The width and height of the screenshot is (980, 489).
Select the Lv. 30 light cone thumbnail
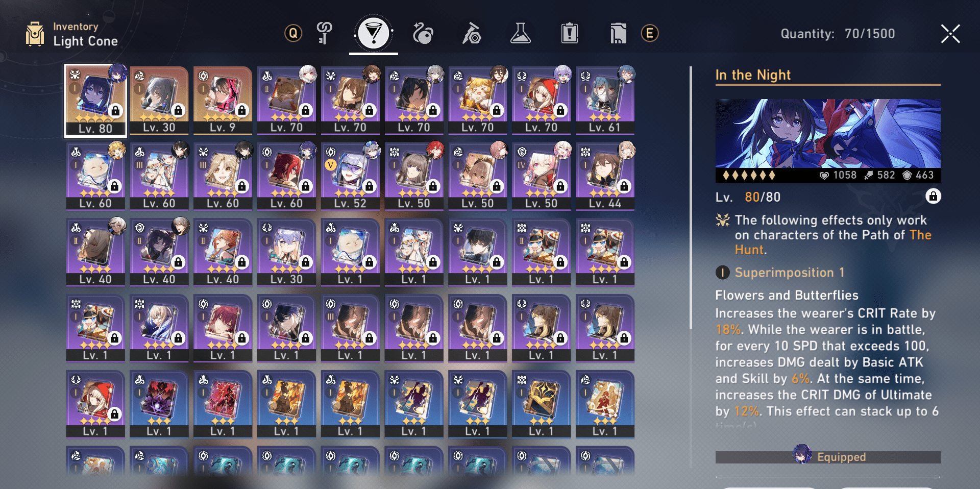click(159, 101)
